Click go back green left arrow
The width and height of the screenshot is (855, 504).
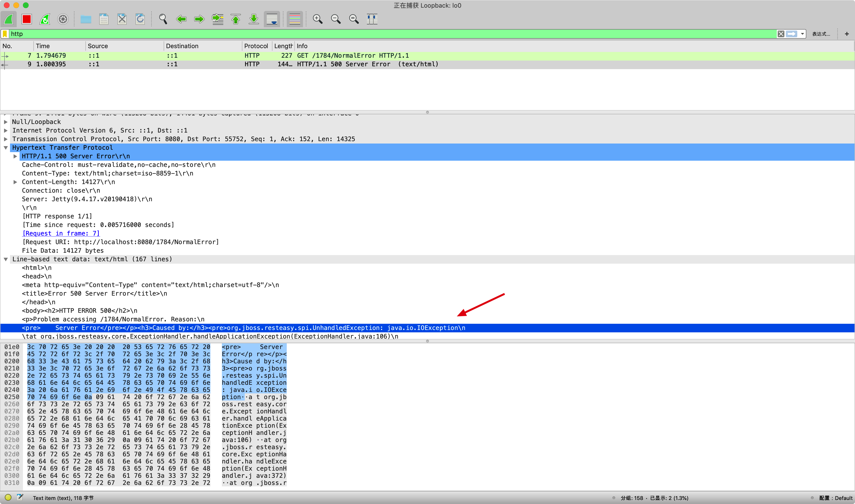click(181, 19)
